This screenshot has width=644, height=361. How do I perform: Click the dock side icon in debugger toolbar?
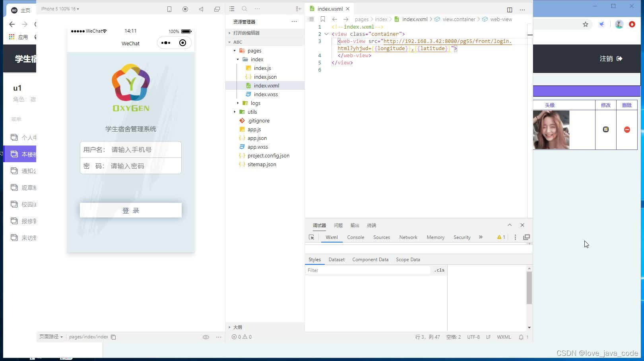point(526,237)
